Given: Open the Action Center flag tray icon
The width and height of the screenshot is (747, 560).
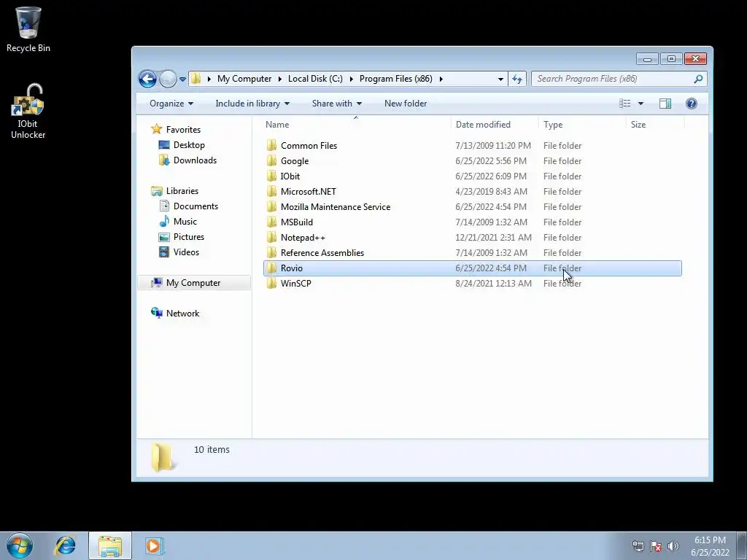Looking at the screenshot, I should tap(656, 546).
